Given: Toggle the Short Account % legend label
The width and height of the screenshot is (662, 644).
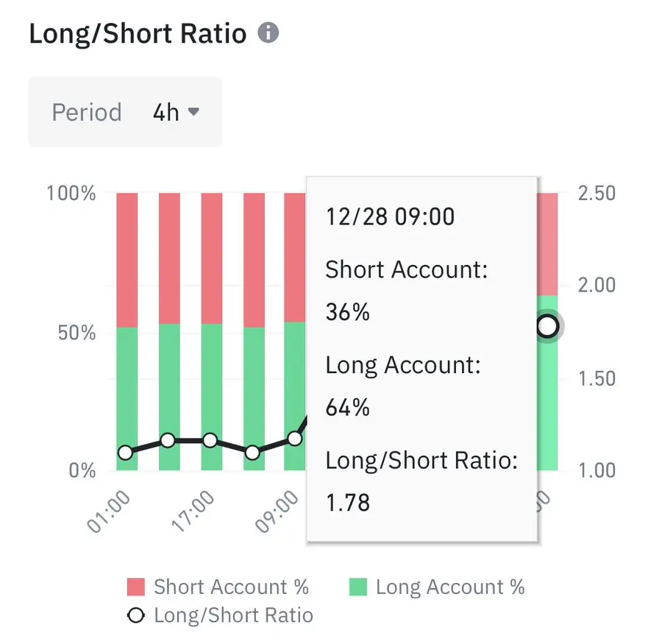Looking at the screenshot, I should click(231, 587).
